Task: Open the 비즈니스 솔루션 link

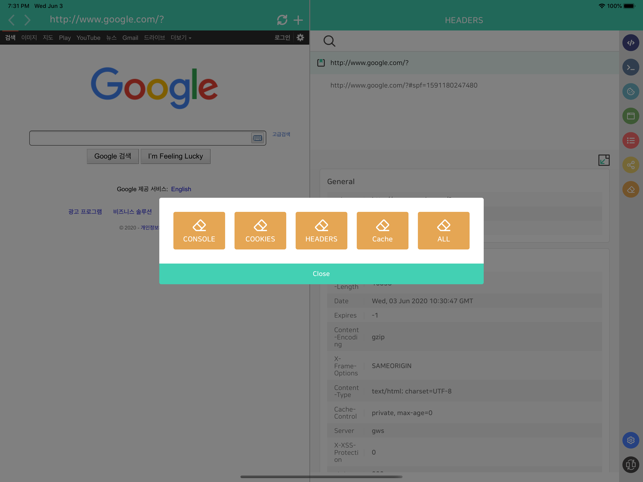Action: [132, 212]
